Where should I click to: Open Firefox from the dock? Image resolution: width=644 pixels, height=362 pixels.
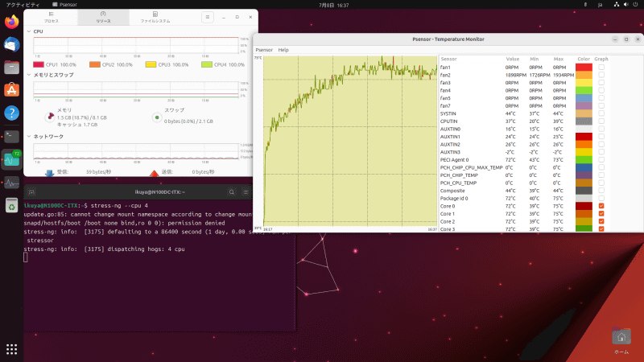click(11, 22)
